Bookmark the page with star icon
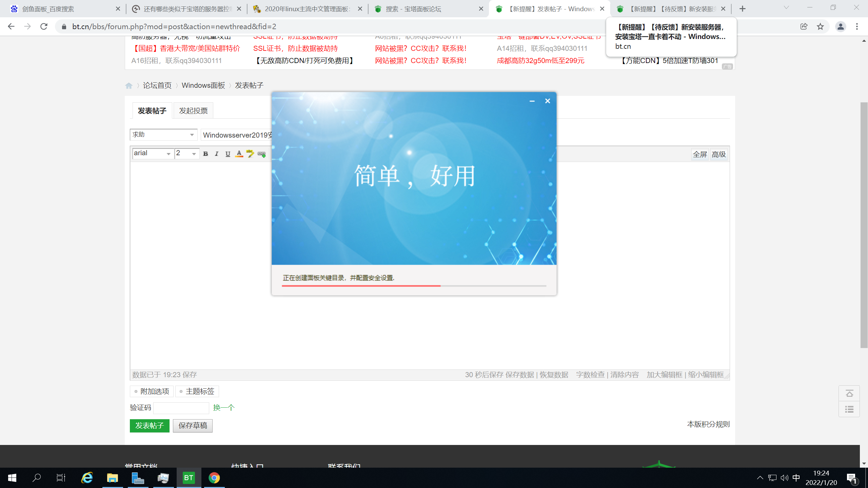The width and height of the screenshot is (868, 488). [820, 26]
